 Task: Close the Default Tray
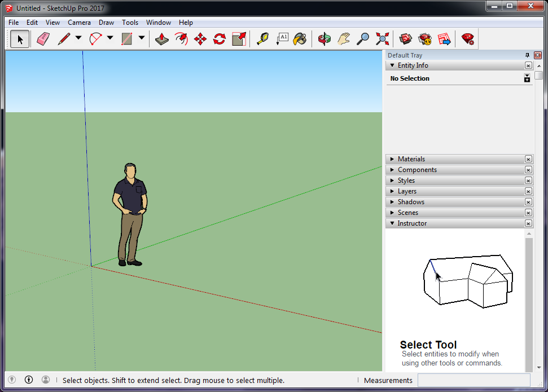(x=538, y=55)
